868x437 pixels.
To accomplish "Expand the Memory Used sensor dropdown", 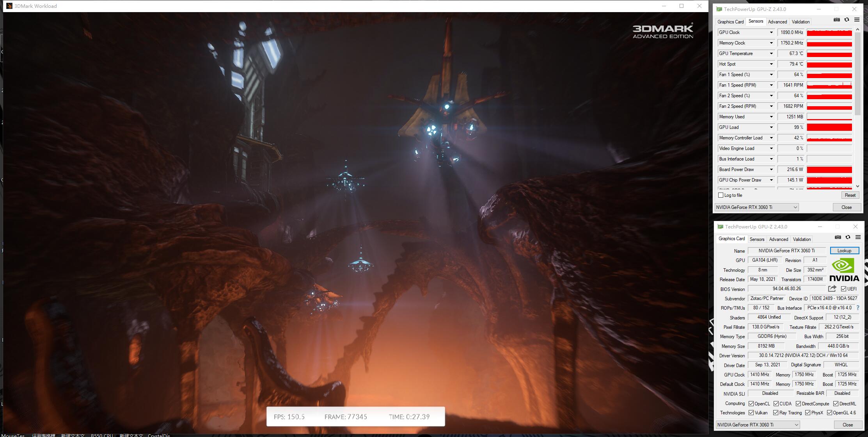I will pyautogui.click(x=771, y=117).
